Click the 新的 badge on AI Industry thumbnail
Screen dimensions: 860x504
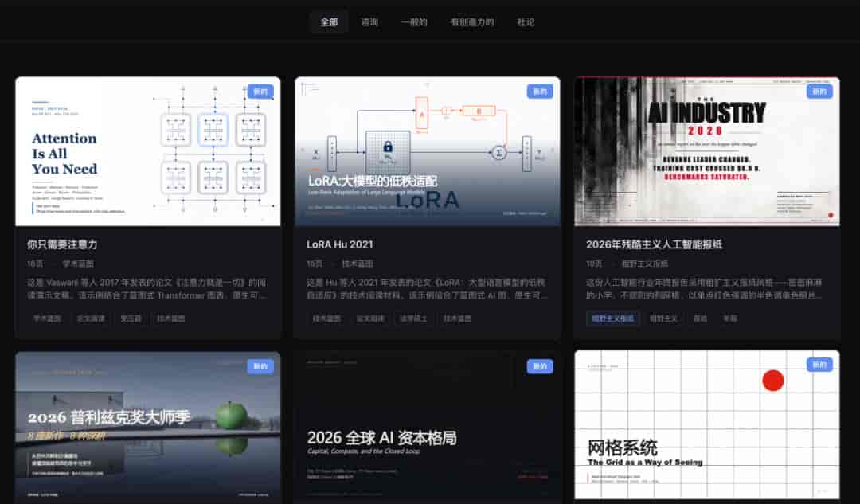819,92
